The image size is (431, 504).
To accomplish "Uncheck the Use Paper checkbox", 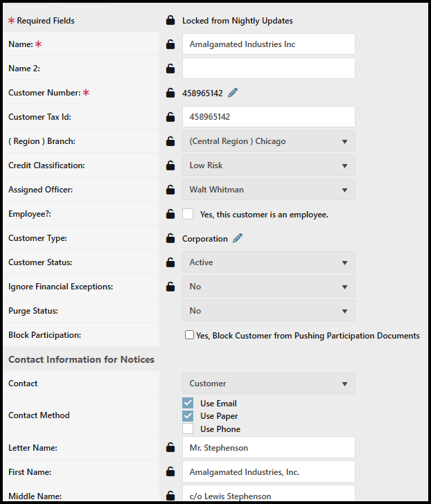I will coord(188,416).
